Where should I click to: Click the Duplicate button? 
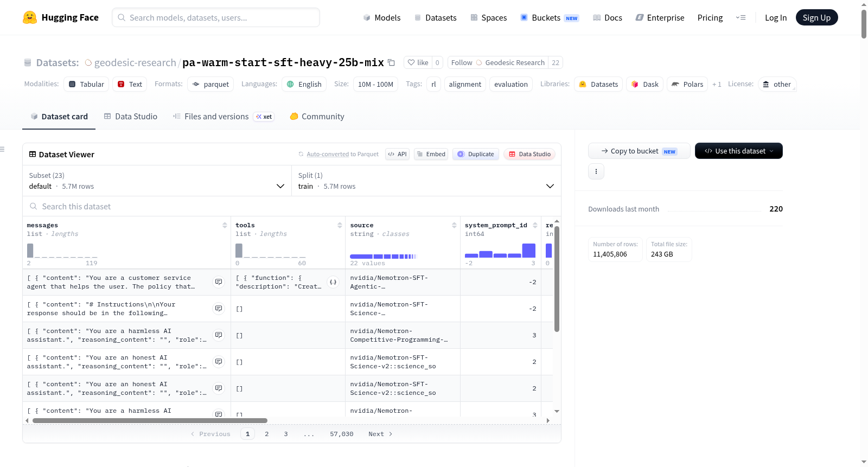476,154
